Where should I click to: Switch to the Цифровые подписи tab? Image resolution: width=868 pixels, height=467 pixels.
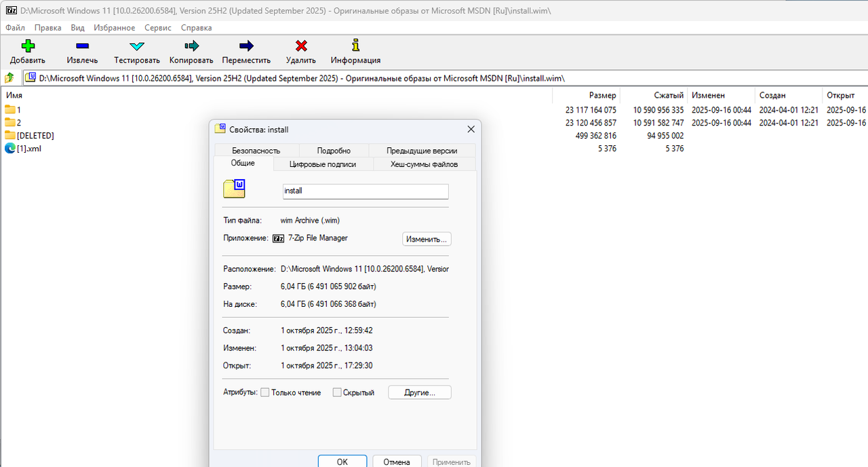pos(322,164)
